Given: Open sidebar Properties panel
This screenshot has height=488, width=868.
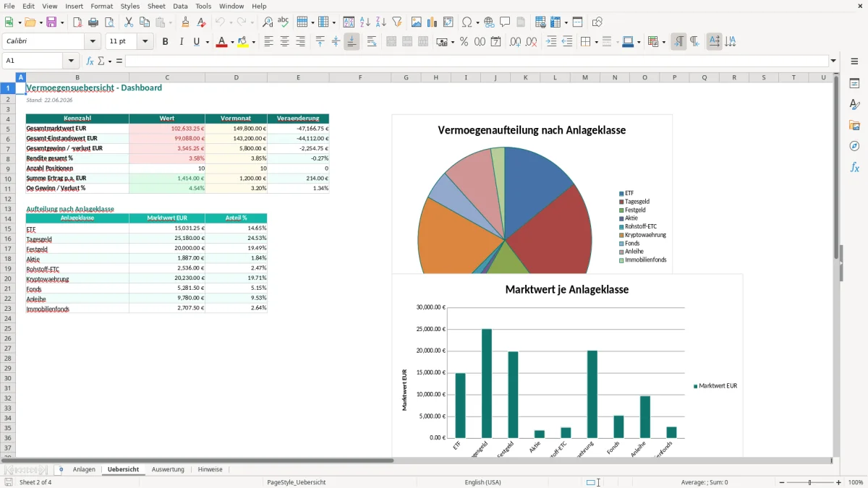Looking at the screenshot, I should point(854,83).
